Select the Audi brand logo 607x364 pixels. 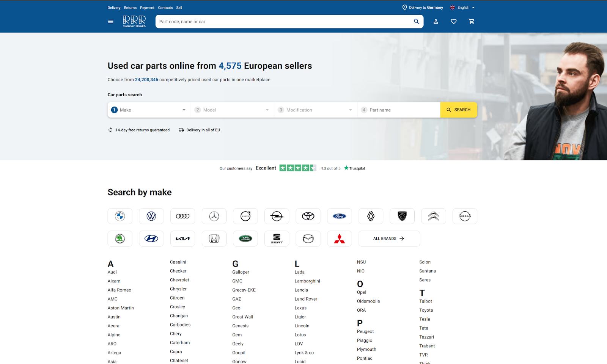click(x=183, y=216)
